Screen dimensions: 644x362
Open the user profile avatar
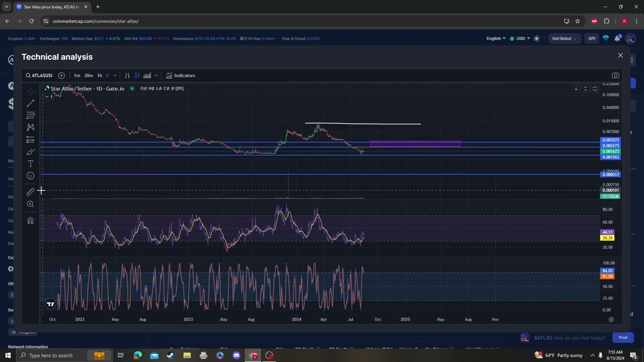pos(630,38)
